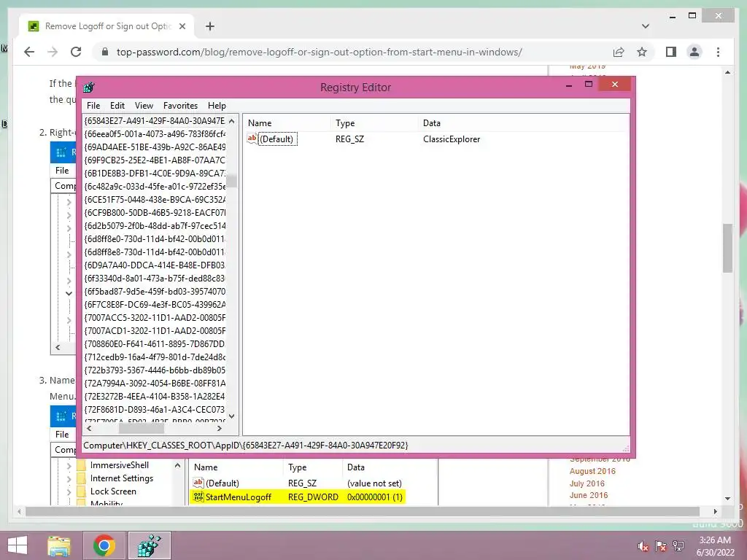Image resolution: width=747 pixels, height=560 pixels.
Task: Click registry tree horizontal scroll-left arrow
Action: pos(89,429)
